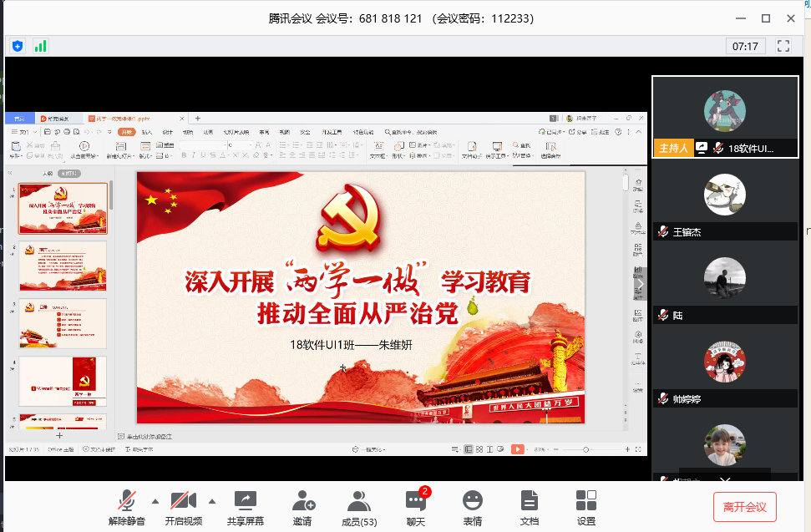Open third slide thumbnail in WPS panel
Screen dimensions: 811x532
[x=63, y=324]
